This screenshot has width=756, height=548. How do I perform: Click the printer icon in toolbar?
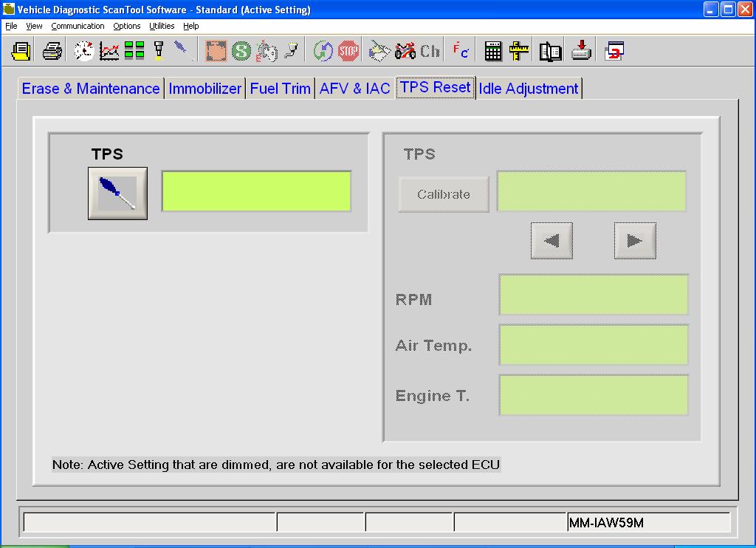(x=52, y=51)
